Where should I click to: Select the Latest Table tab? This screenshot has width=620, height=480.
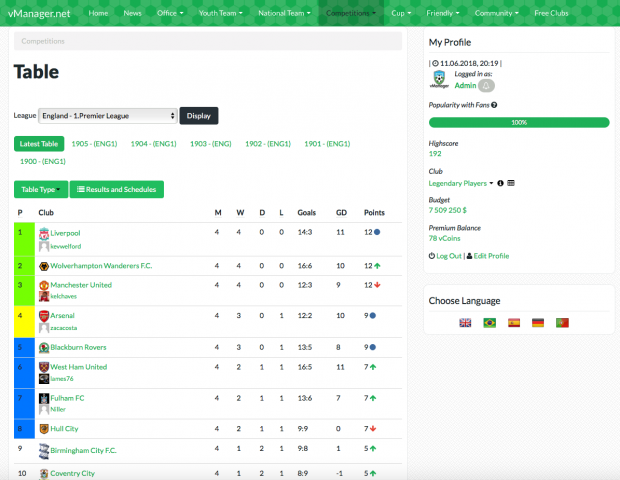(39, 144)
